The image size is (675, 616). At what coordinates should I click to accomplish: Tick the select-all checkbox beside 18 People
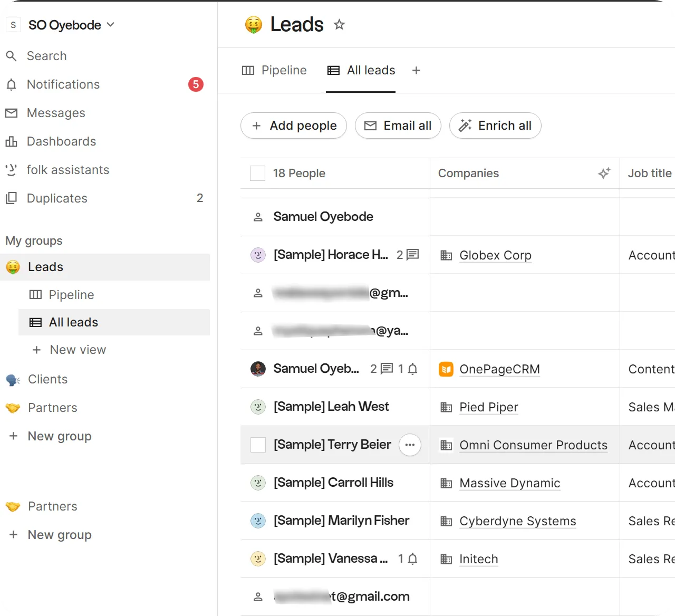tap(257, 173)
